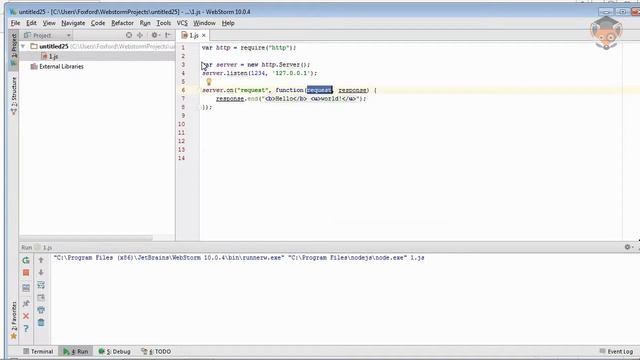Click the text "require("http")" on line 1

(x=267, y=48)
